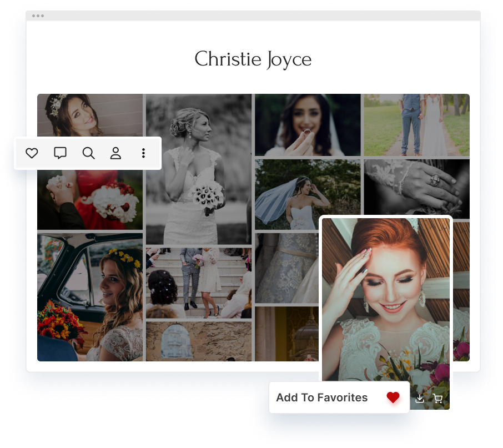
Task: Add photo to cart with cart icon
Action: [x=437, y=398]
